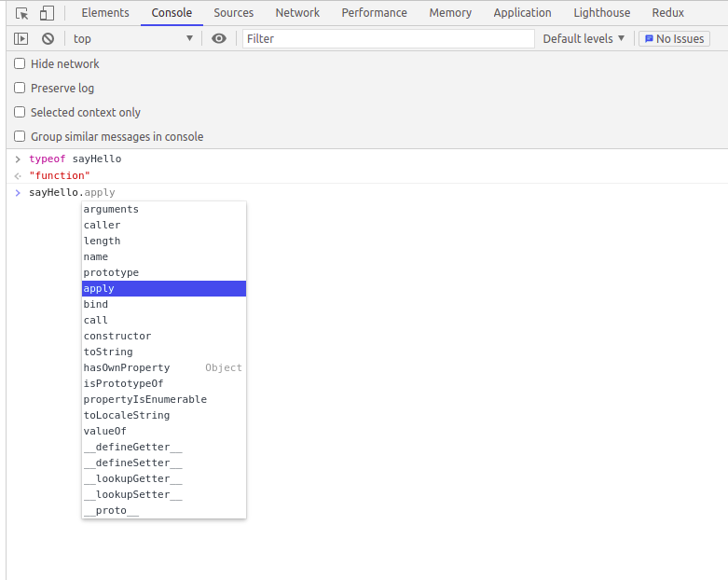Viewport: 728px width, 580px height.
Task: Pick __lookupGetter__ suggestion
Action: (x=164, y=478)
